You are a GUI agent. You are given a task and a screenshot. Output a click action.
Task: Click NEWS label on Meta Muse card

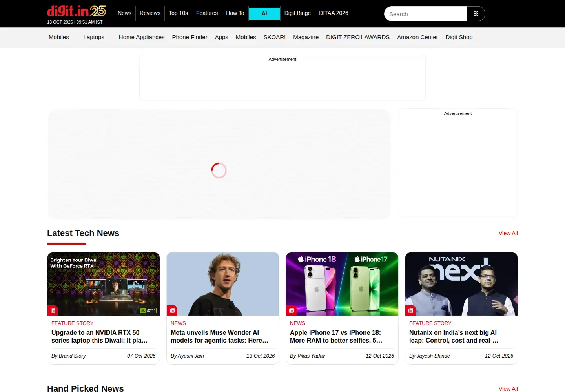coord(178,323)
